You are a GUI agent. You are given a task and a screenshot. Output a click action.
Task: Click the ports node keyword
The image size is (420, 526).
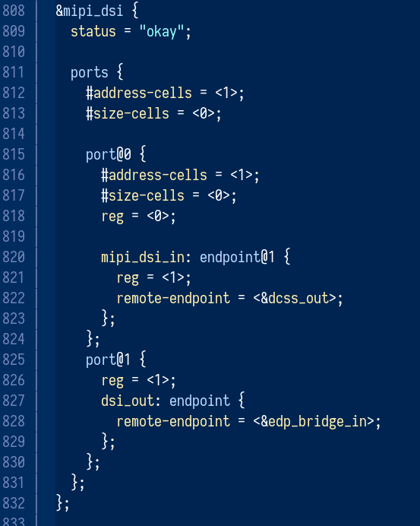(x=90, y=72)
